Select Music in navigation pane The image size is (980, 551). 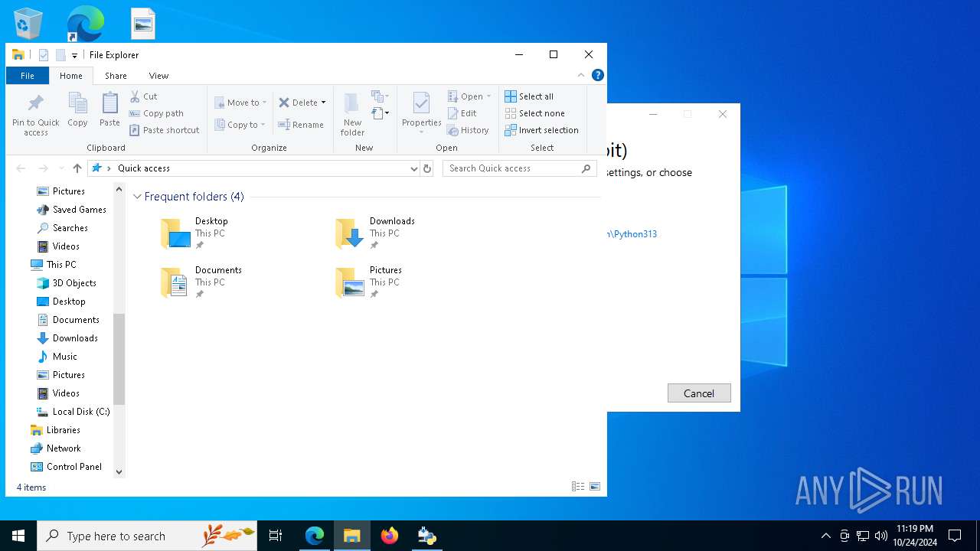(x=57, y=357)
